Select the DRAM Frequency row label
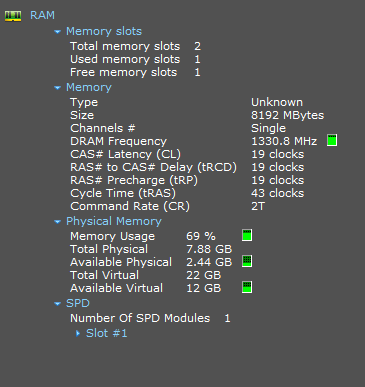The width and height of the screenshot is (365, 387). pyautogui.click(x=118, y=141)
